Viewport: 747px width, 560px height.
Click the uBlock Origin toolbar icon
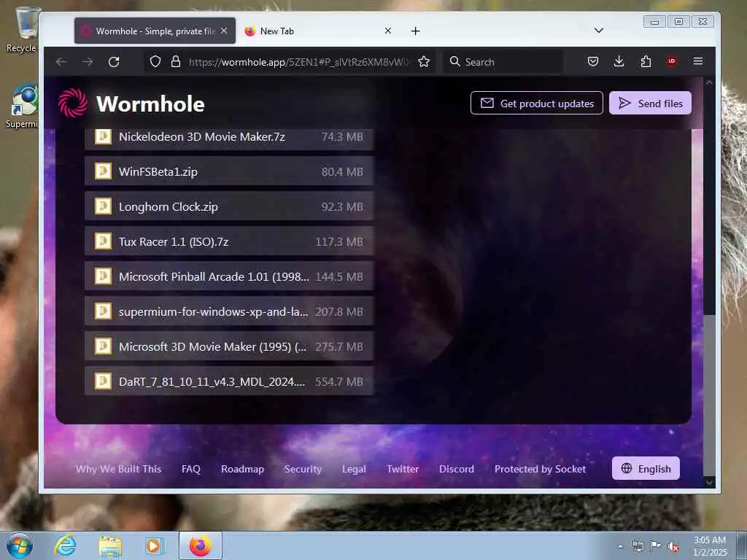pyautogui.click(x=672, y=61)
